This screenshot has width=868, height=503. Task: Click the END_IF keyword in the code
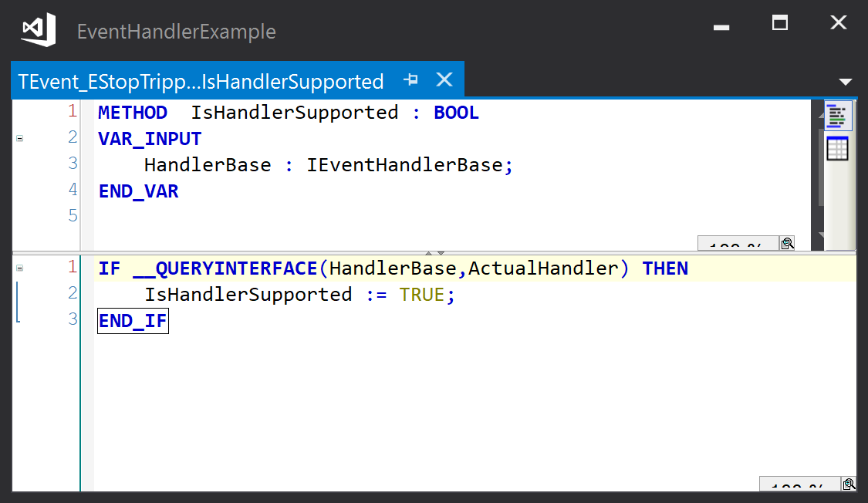coord(133,321)
